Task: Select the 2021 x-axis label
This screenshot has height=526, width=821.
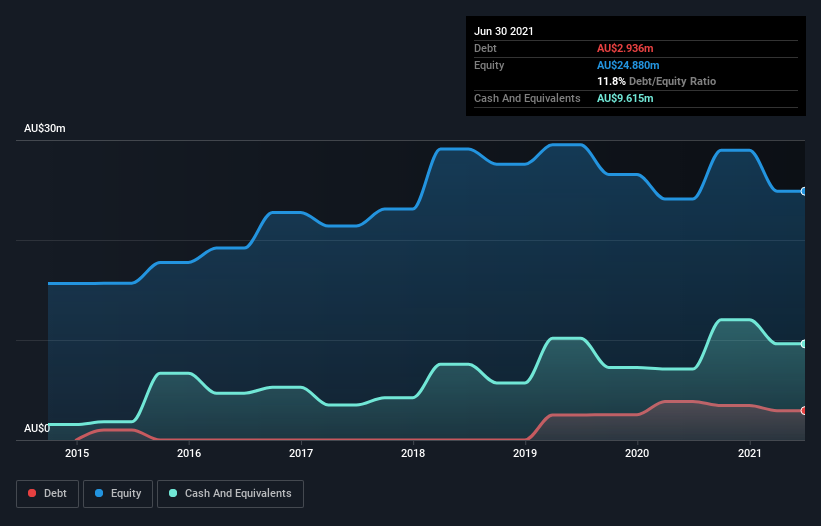Action: click(750, 453)
